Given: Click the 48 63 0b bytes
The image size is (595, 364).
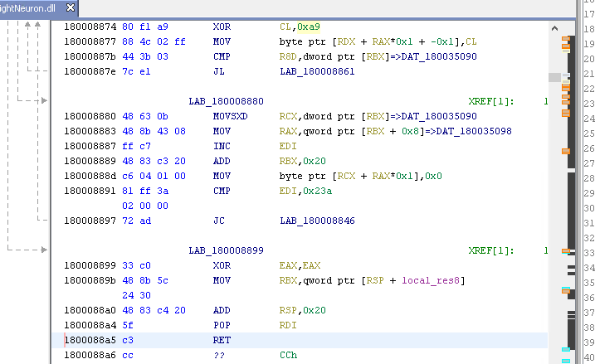Looking at the screenshot, I should (145, 116).
